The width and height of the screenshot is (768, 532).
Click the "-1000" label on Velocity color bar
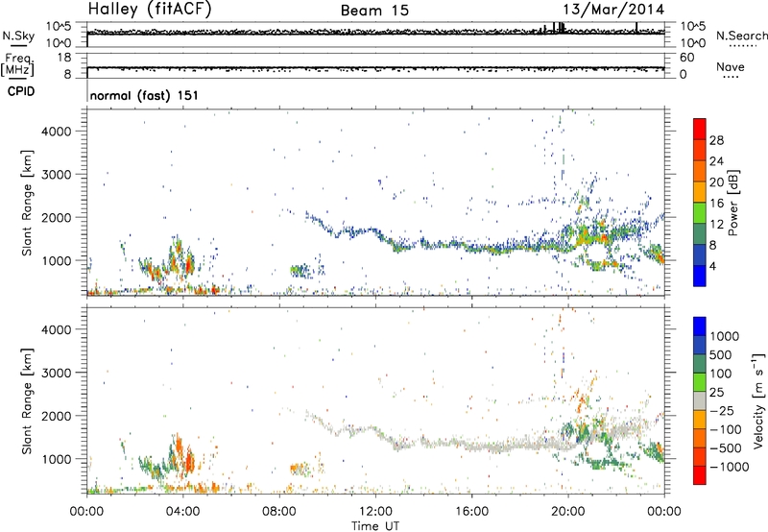tap(729, 467)
